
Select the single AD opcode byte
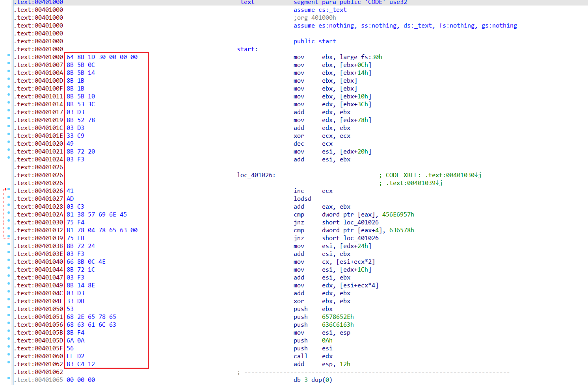[70, 199]
